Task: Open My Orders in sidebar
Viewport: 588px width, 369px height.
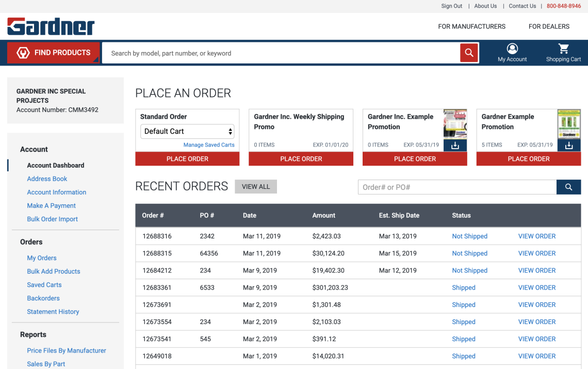Action: [x=42, y=258]
